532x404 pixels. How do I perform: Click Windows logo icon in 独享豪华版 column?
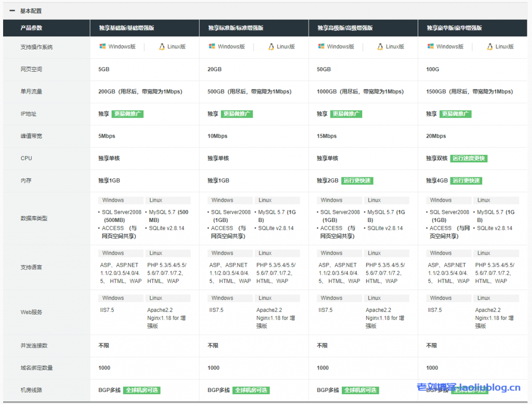click(x=431, y=46)
